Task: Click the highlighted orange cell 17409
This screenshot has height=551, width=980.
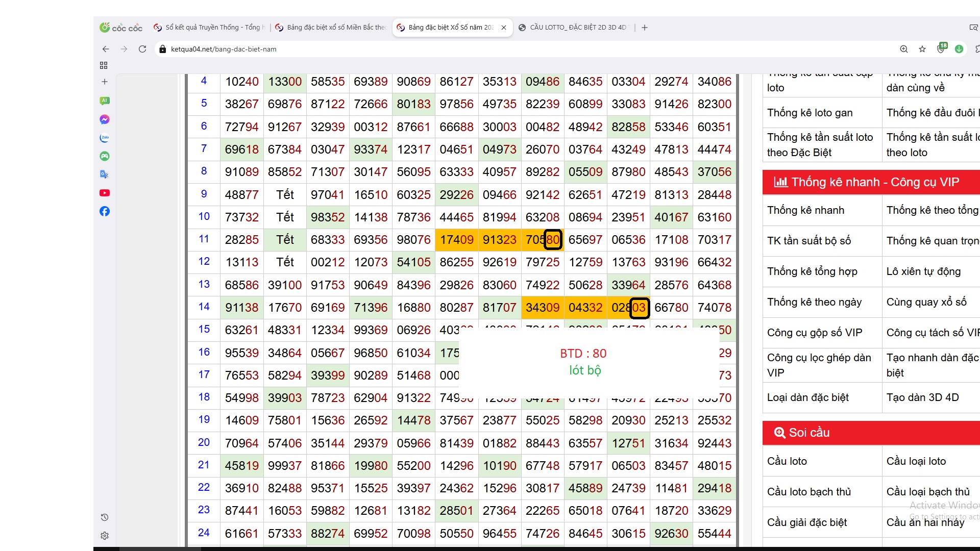Action: tap(456, 240)
